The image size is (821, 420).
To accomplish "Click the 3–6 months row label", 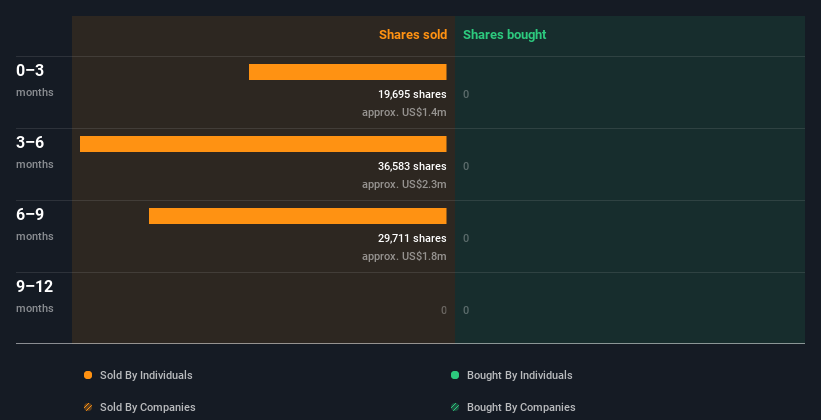I will click(35, 152).
